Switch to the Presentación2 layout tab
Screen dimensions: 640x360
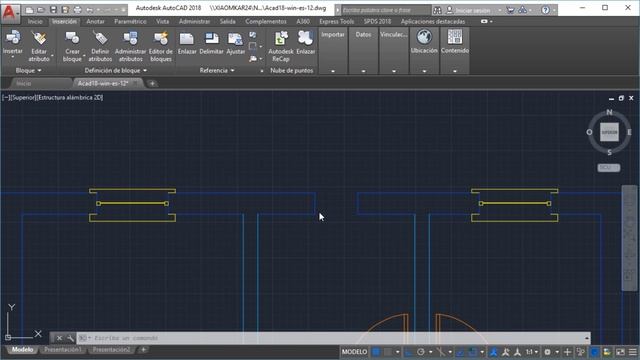coord(111,350)
